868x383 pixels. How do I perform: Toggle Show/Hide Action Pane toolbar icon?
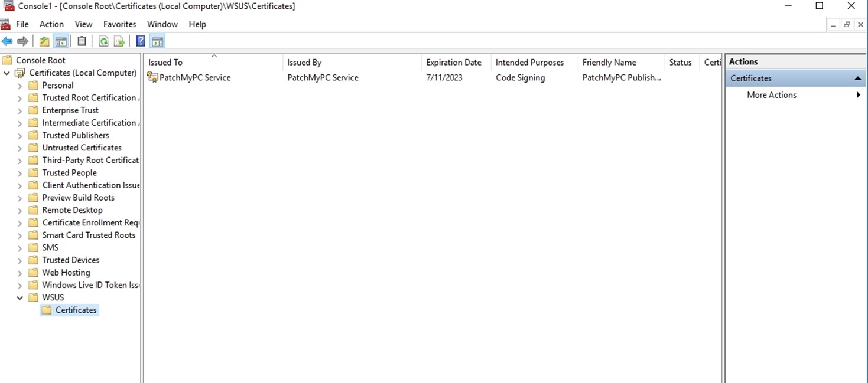tap(157, 41)
